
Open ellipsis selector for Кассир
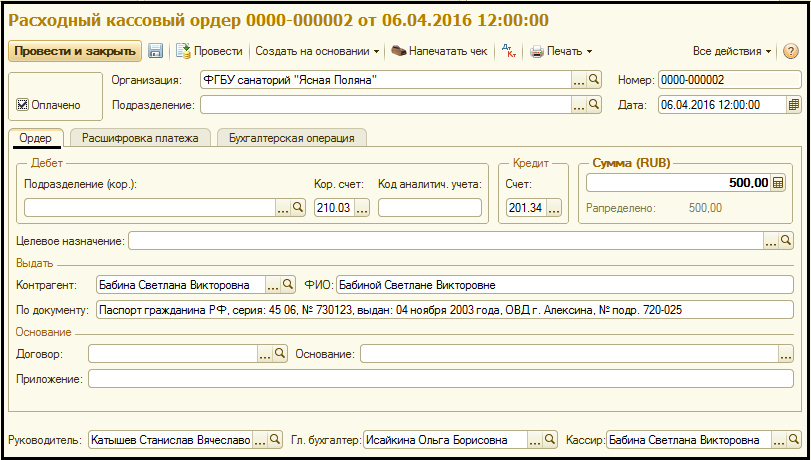pyautogui.click(x=778, y=440)
